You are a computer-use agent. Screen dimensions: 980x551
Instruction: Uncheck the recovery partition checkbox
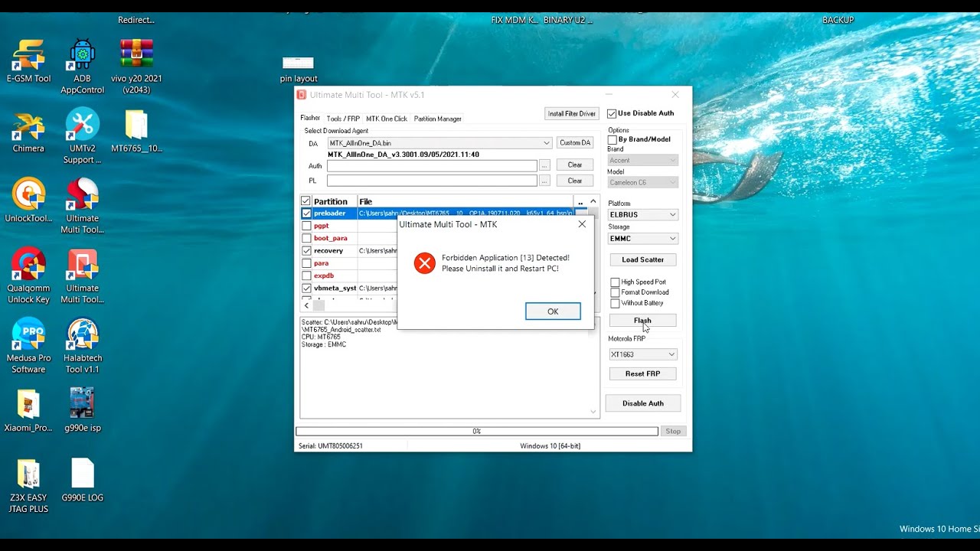click(x=306, y=251)
